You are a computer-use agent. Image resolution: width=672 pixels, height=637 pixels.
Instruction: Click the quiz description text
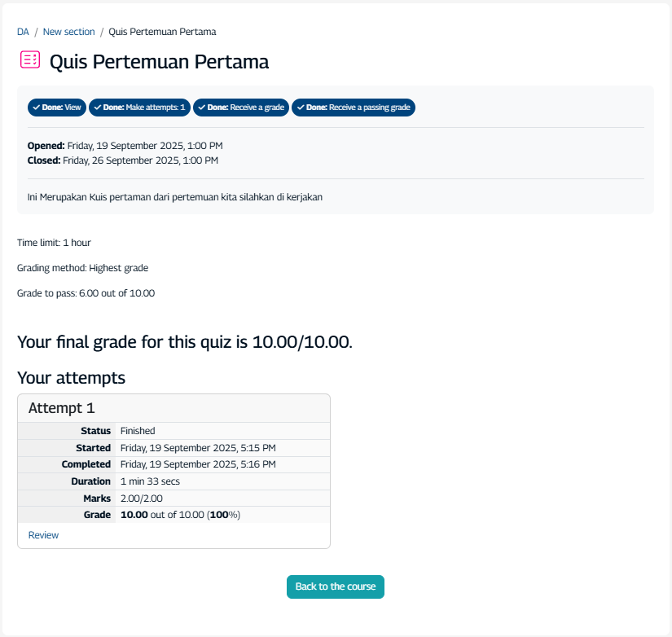click(175, 197)
